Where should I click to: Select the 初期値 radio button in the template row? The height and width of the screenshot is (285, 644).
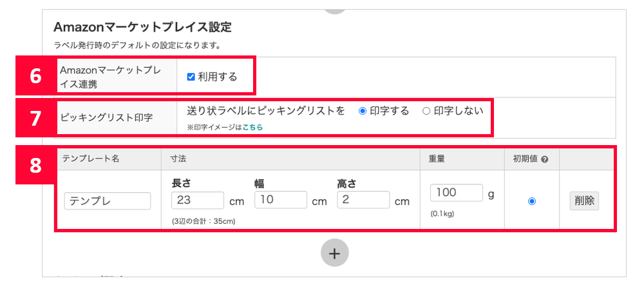coord(531,201)
